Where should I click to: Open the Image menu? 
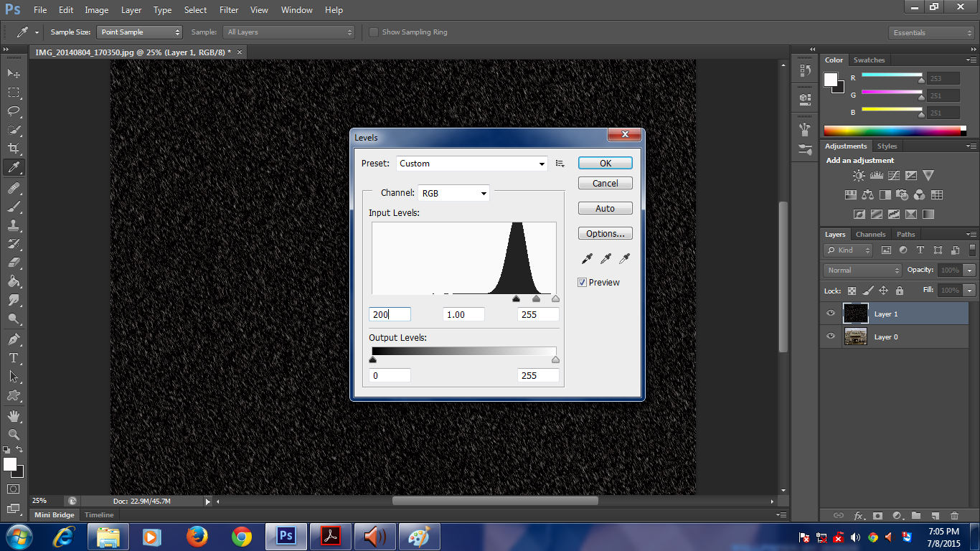(97, 10)
